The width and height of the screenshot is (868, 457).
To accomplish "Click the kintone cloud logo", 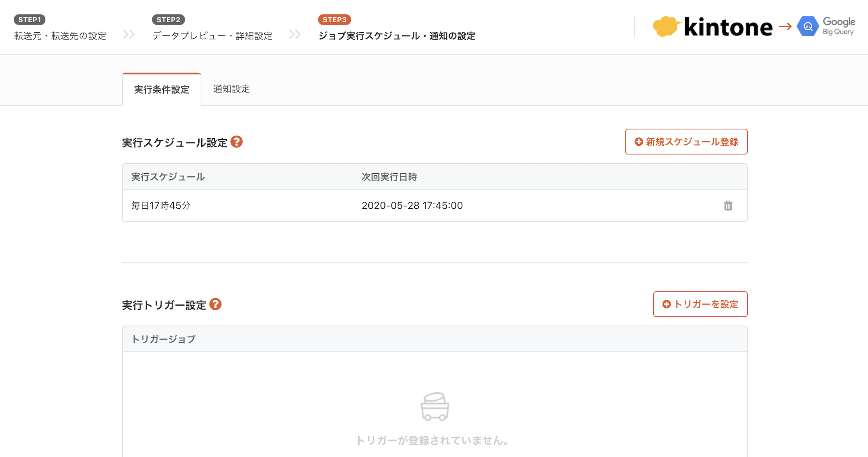I will coord(666,26).
